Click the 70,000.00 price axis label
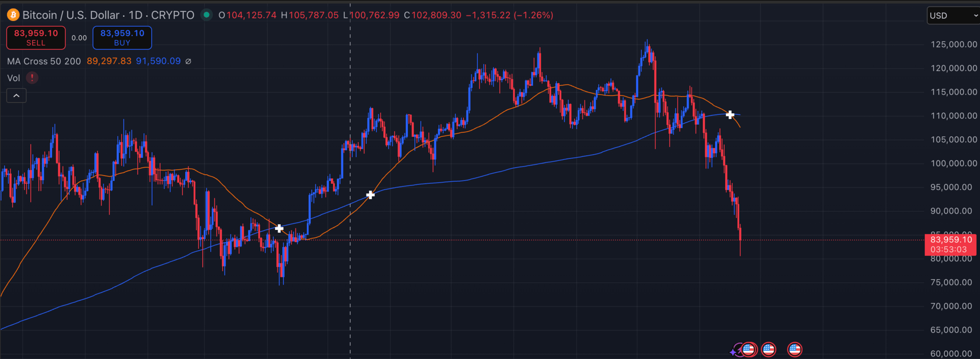 tap(951, 306)
